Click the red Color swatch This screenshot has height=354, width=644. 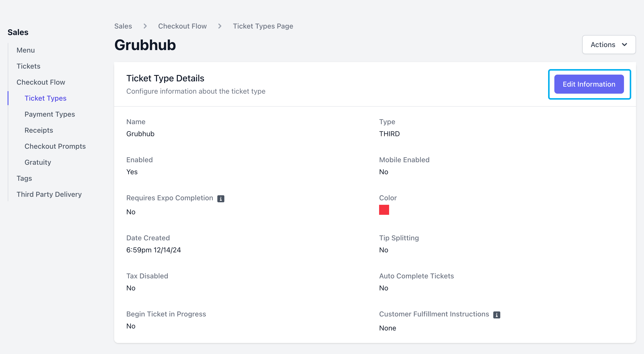384,210
